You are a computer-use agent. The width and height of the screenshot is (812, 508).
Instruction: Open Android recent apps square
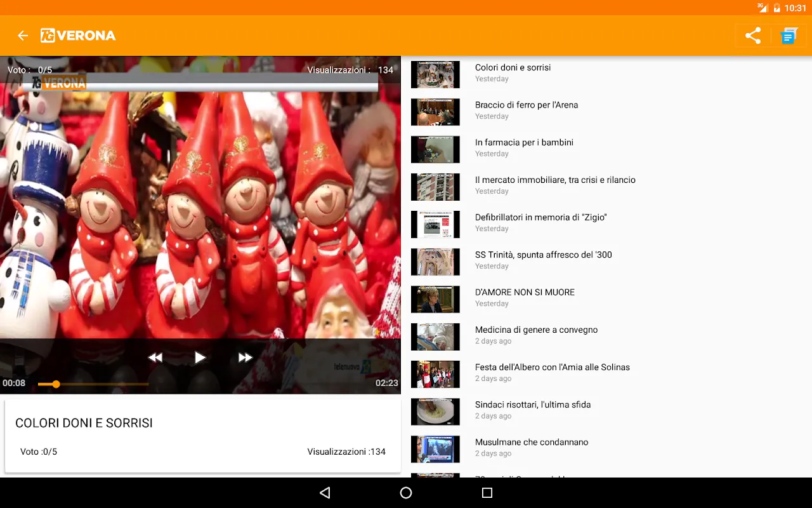487,493
